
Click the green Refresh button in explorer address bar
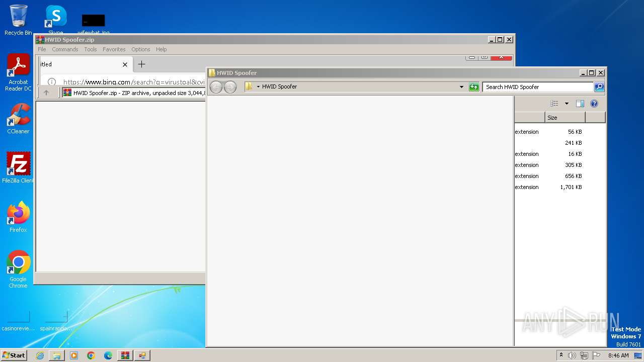tap(474, 87)
